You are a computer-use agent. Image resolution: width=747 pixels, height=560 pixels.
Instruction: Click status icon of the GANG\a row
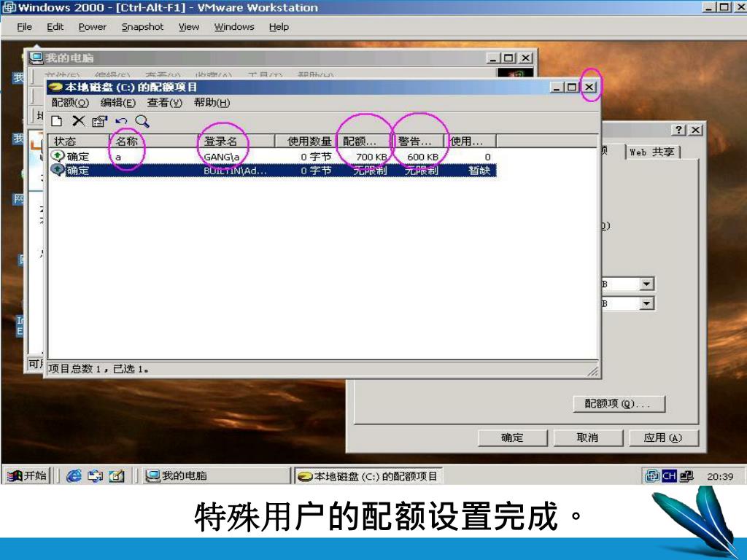pos(58,156)
